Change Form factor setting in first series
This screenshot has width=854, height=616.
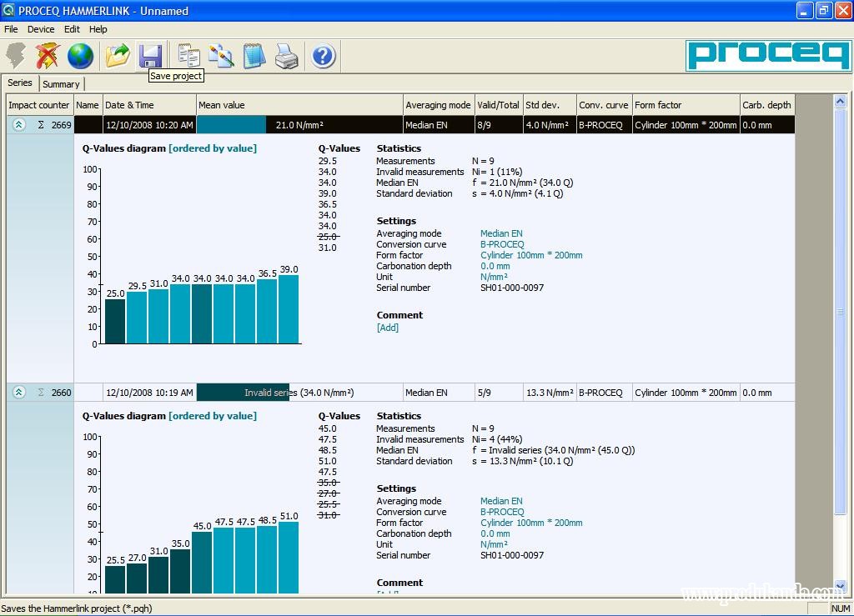click(x=530, y=255)
